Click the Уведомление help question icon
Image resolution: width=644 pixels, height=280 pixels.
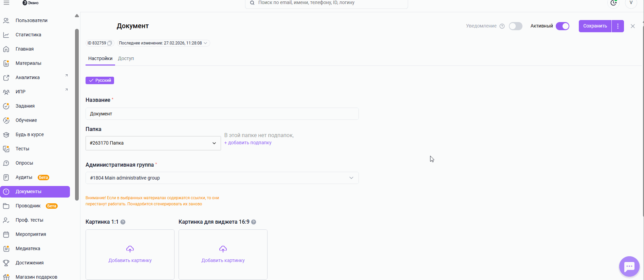point(502,26)
